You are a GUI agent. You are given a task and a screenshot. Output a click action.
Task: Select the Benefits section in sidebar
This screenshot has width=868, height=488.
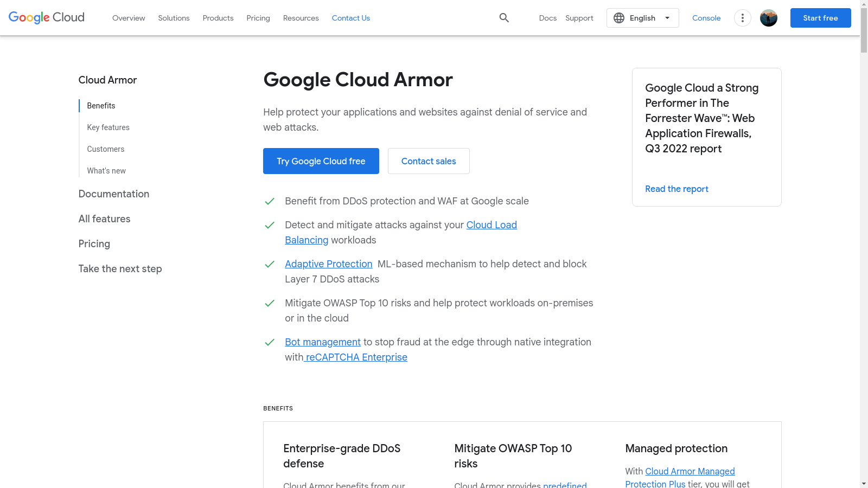tap(100, 106)
